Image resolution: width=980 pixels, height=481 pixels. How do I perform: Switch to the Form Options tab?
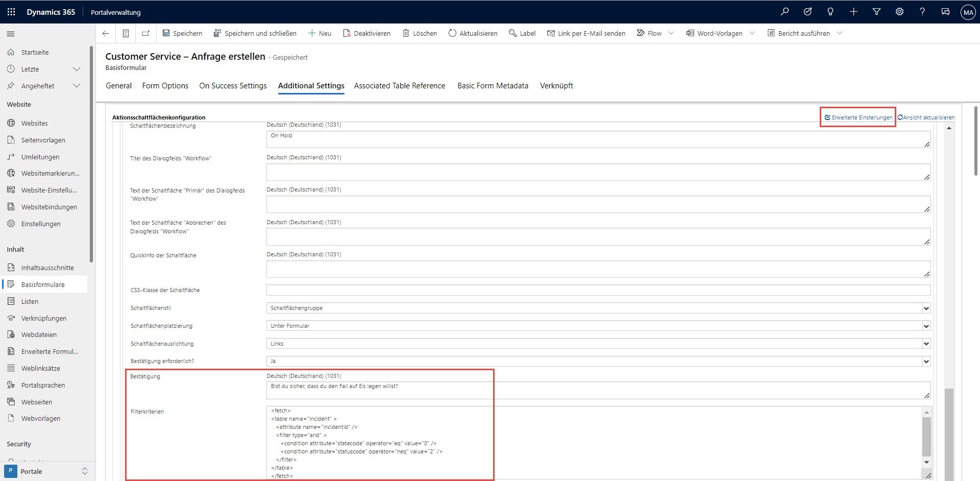(x=165, y=86)
